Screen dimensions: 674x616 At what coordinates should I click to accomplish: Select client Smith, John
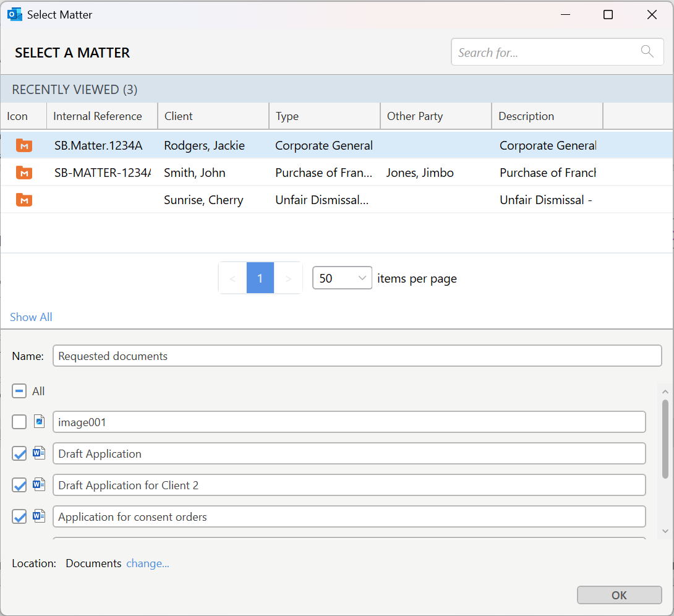[x=195, y=173]
